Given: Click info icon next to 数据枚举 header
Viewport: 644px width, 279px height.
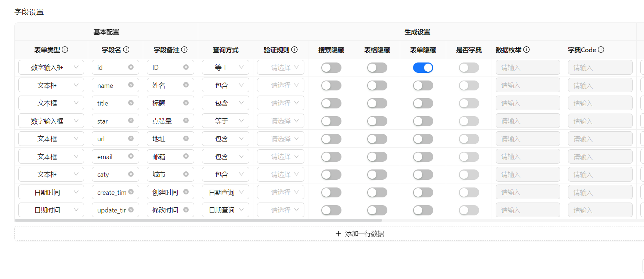Looking at the screenshot, I should click(526, 50).
